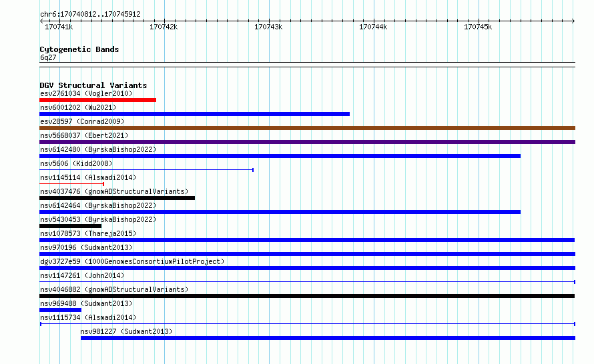Open the nsv6142480 (ByrskaBishop2022) label

[x=98, y=149]
